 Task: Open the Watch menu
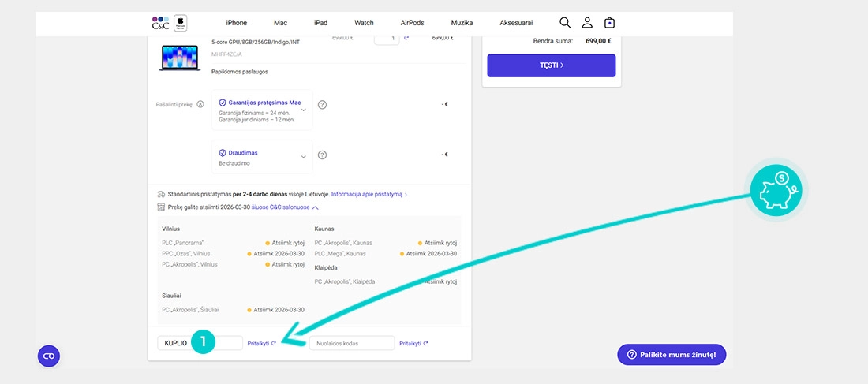pyautogui.click(x=364, y=23)
